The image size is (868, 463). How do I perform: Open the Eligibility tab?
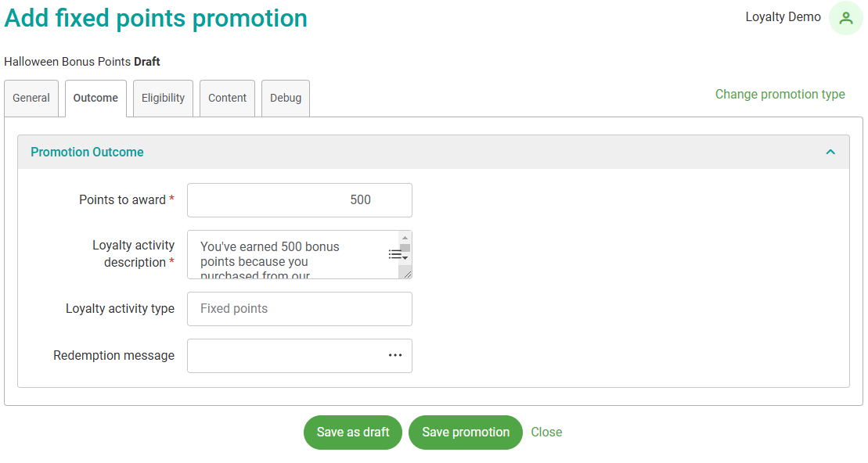[x=163, y=99]
